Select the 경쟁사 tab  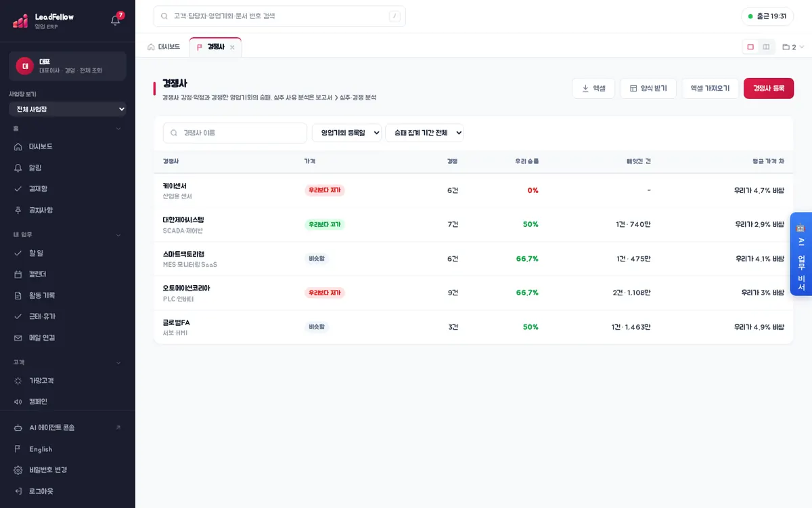(215, 47)
